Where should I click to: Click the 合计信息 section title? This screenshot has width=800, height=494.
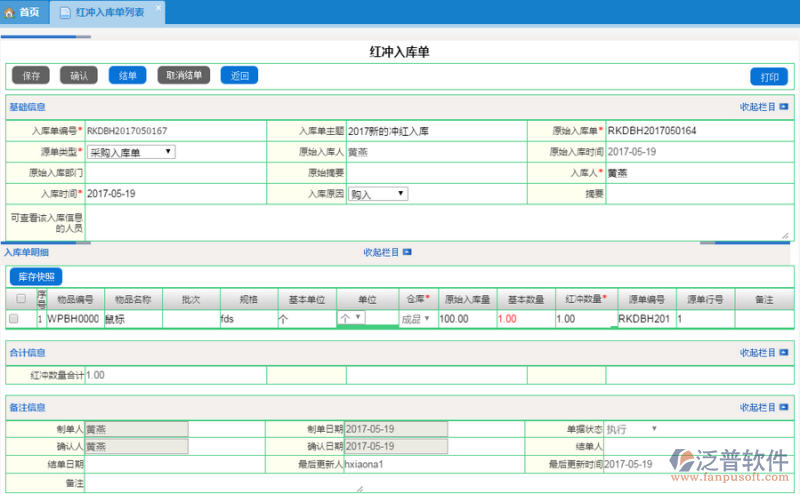point(27,353)
